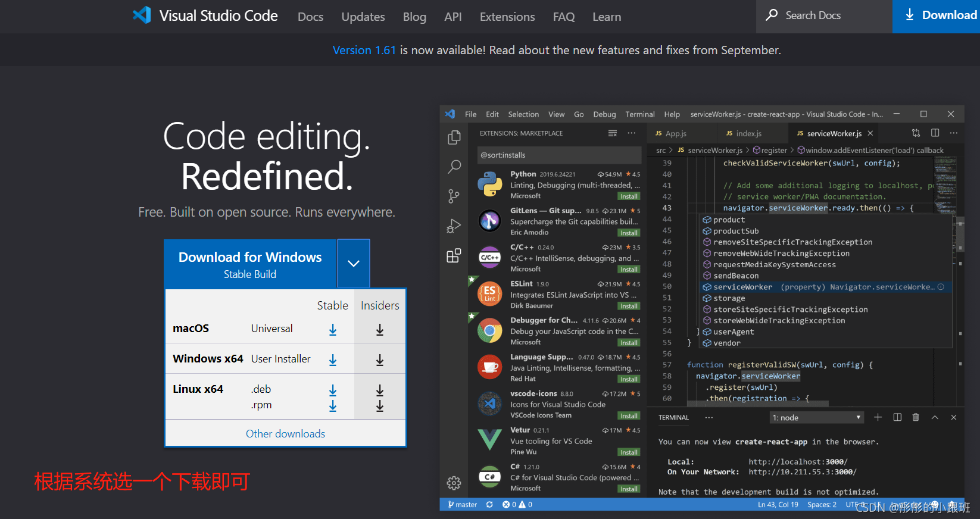Open the Blog page in top navigation
Image resolution: width=980 pixels, height=519 pixels.
tap(414, 17)
